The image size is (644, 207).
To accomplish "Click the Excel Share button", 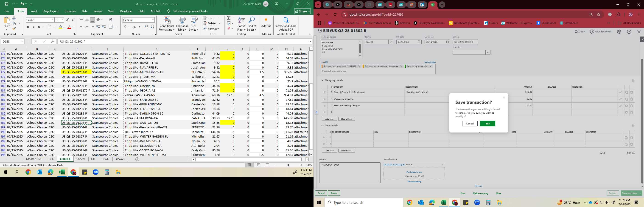I will pyautogui.click(x=302, y=11).
